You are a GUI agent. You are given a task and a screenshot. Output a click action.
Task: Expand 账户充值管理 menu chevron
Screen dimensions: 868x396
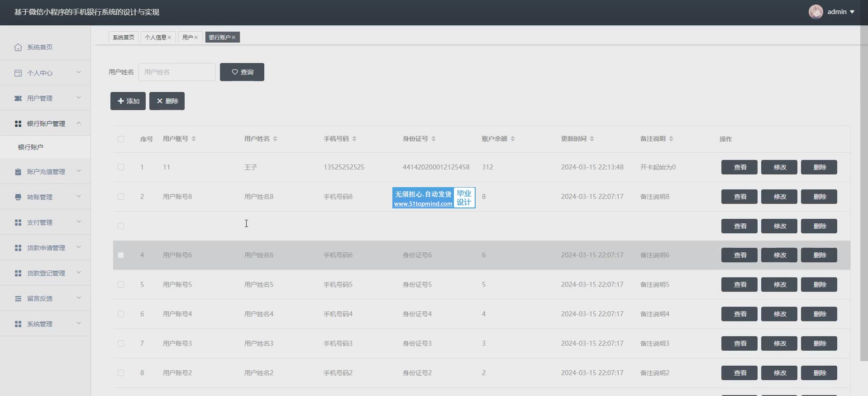coord(79,171)
